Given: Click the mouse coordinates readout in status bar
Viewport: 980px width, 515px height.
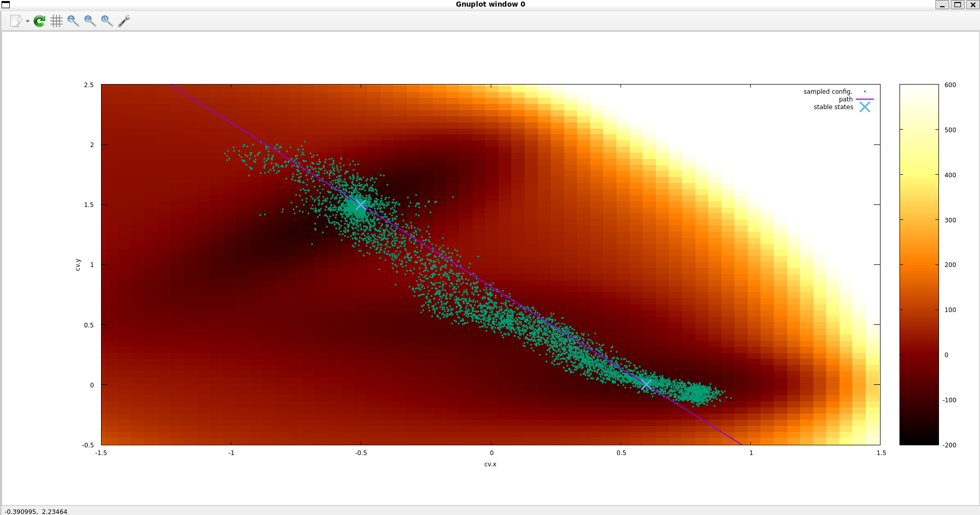Looking at the screenshot, I should point(36,511).
